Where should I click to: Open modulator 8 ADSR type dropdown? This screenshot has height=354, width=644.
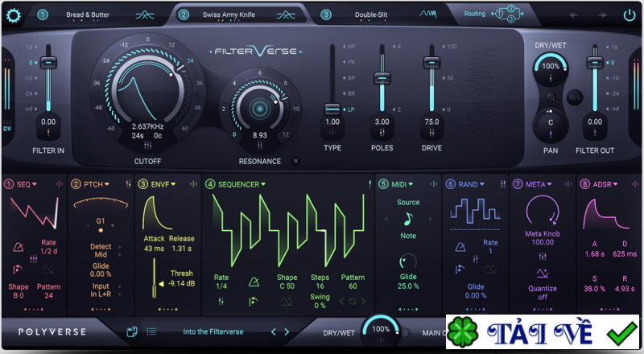click(605, 184)
